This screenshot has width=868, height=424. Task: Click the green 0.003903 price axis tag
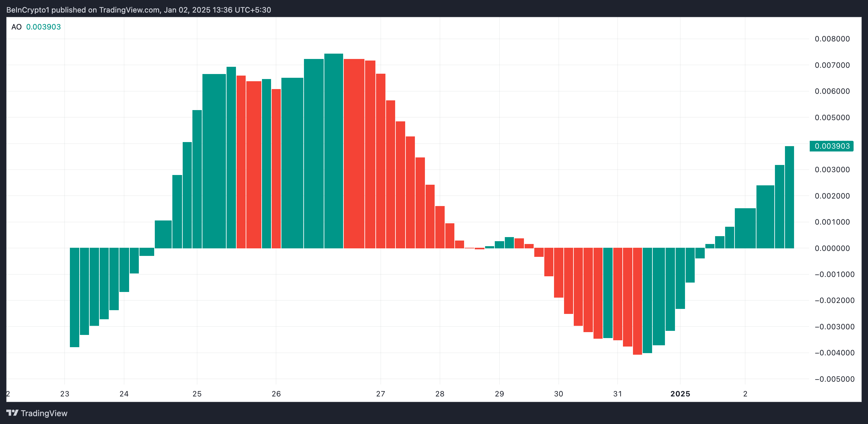point(831,146)
